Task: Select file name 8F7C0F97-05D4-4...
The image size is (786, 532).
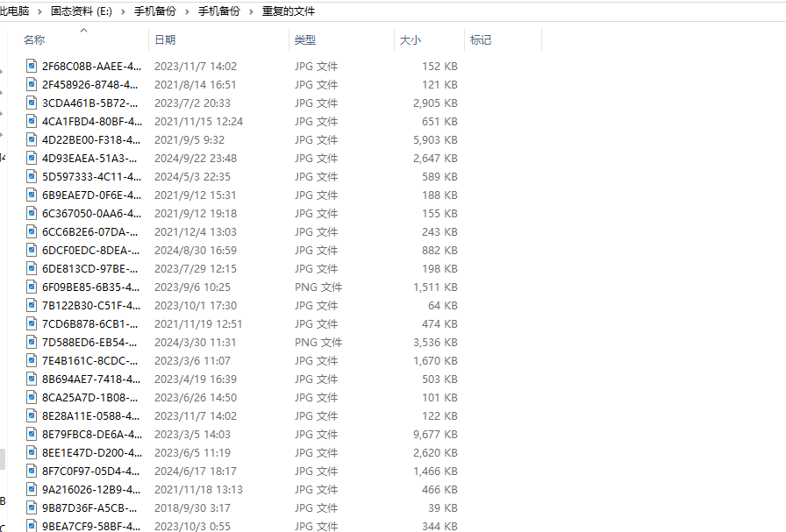Action: pyautogui.click(x=91, y=472)
